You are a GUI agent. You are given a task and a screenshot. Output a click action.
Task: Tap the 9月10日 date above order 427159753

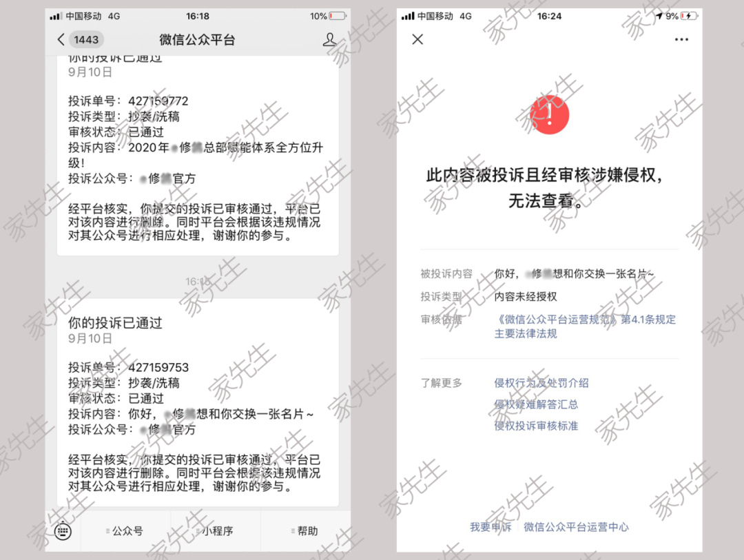click(x=90, y=338)
